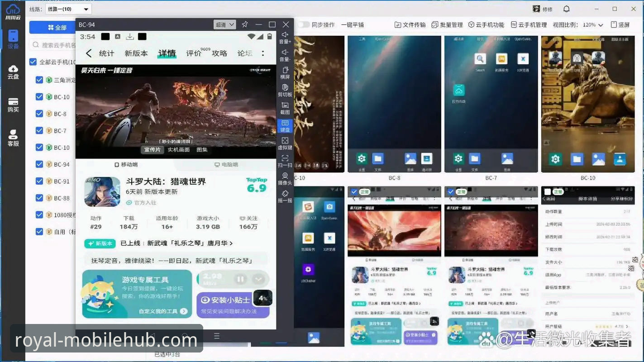Click the 音量- volume down icon

point(285,55)
